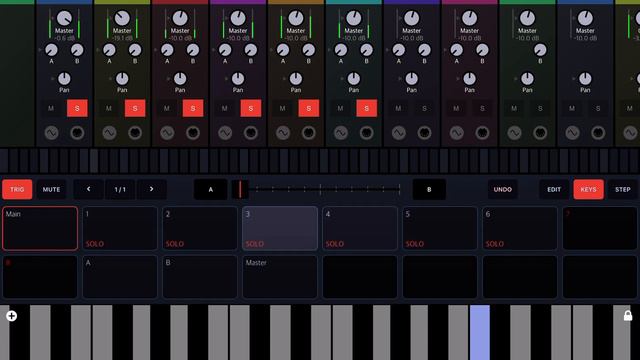Open MIDI connector icon on -0.6 dB channel
The width and height of the screenshot is (640, 360).
[77, 133]
